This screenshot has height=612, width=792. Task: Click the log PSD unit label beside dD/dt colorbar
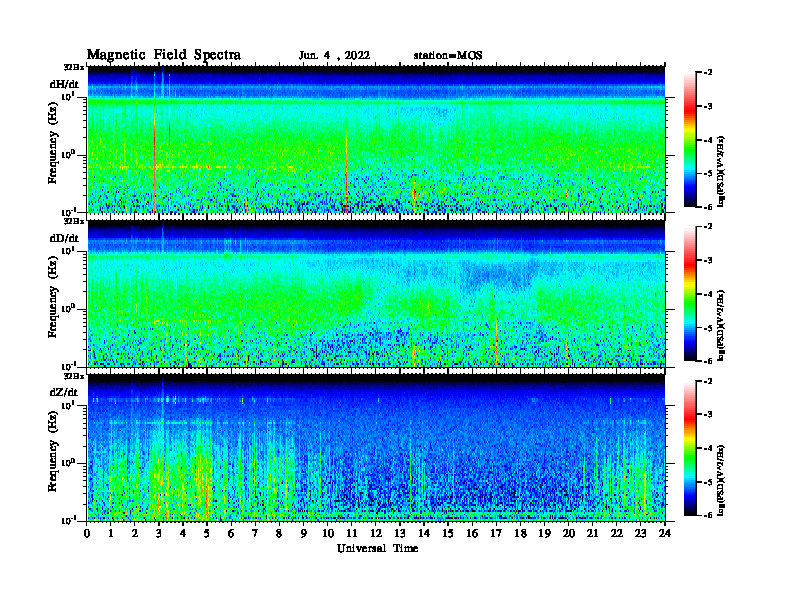(721, 325)
